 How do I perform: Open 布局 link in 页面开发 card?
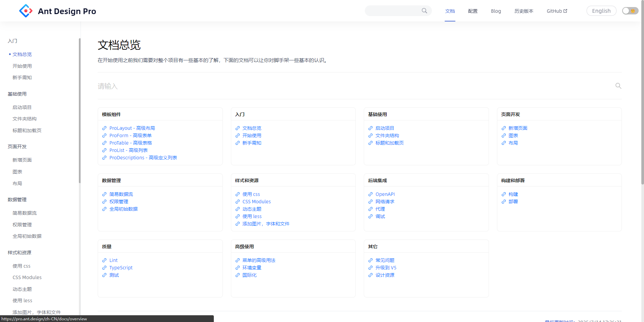tap(513, 143)
